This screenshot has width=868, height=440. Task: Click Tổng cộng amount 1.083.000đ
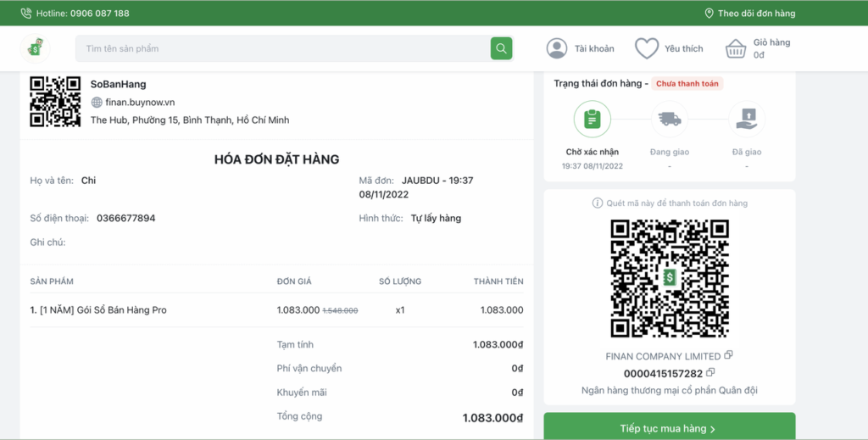pyautogui.click(x=492, y=418)
